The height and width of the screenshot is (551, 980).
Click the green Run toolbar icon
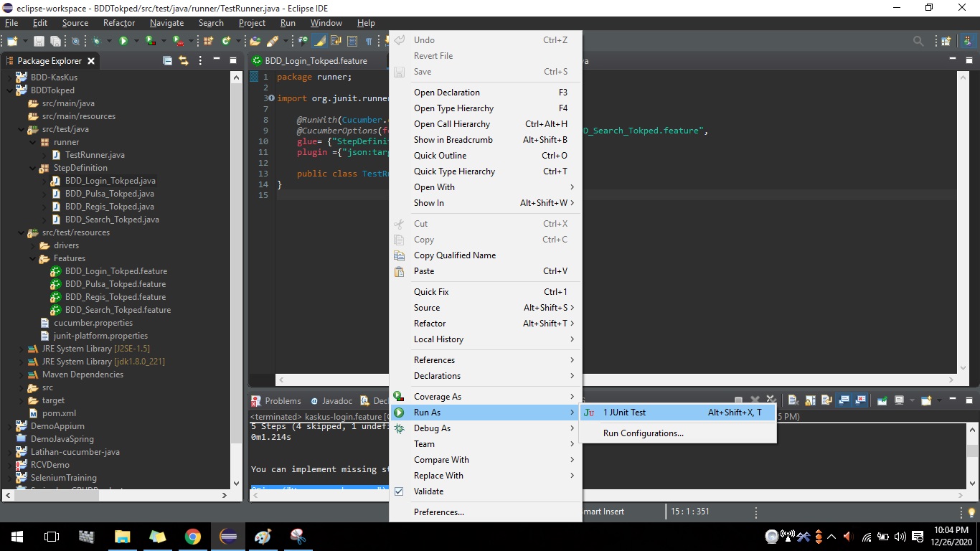tap(123, 41)
